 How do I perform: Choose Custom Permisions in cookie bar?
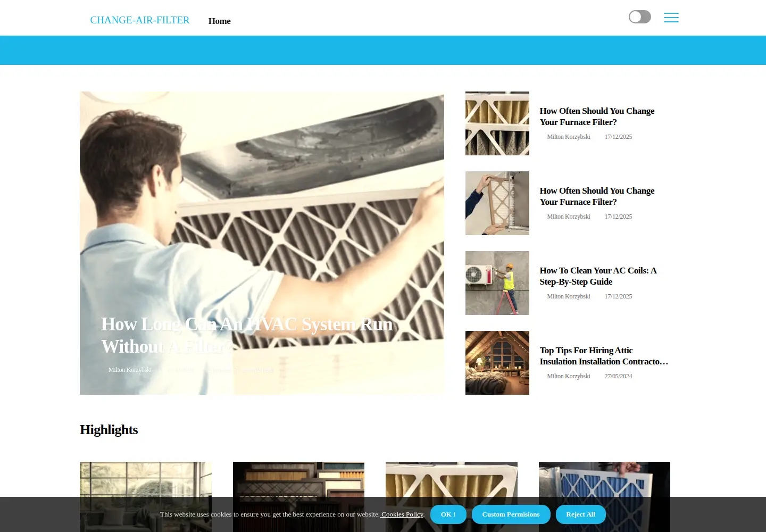(511, 514)
